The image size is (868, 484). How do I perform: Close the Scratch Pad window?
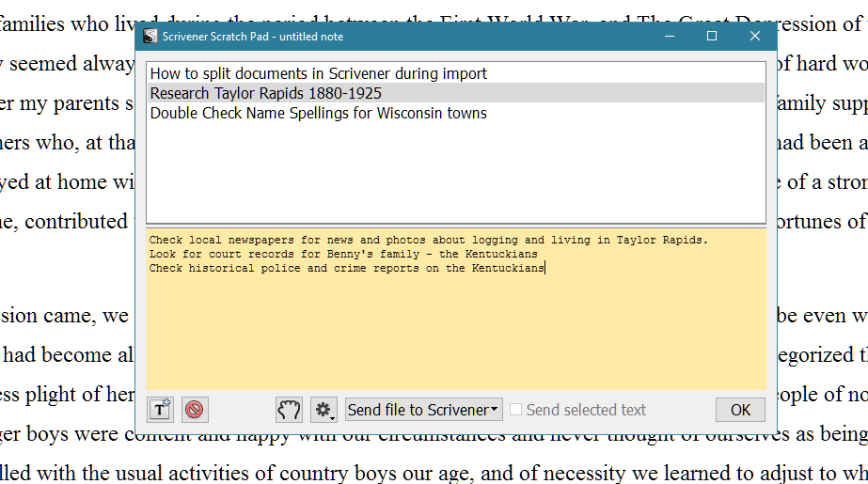(754, 37)
